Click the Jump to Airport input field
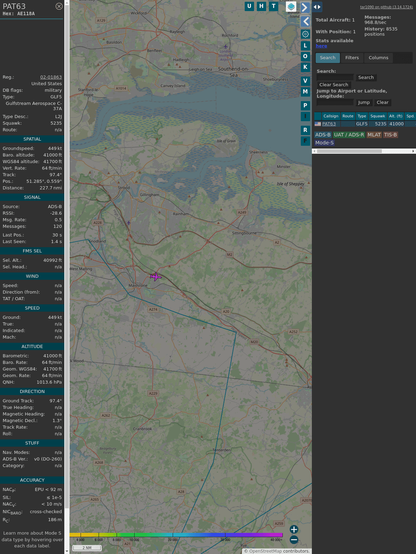Viewport: 416px width, 554px height. tap(335, 102)
